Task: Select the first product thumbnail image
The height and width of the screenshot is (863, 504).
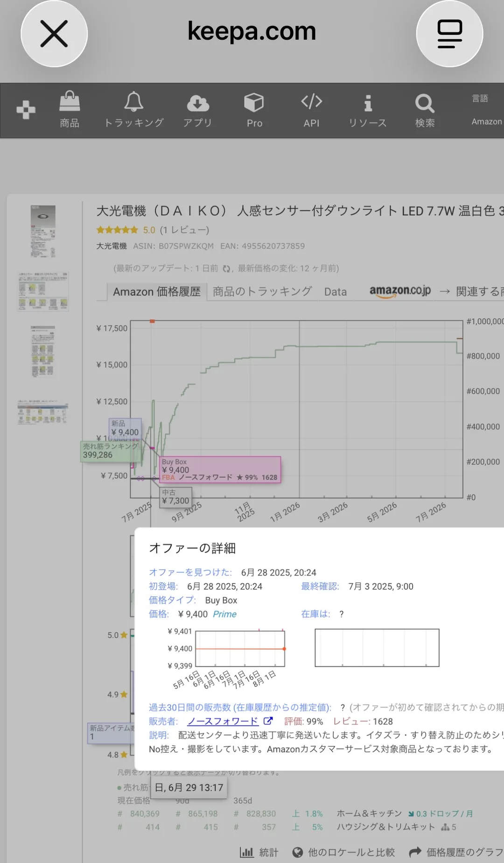Action: 43,232
